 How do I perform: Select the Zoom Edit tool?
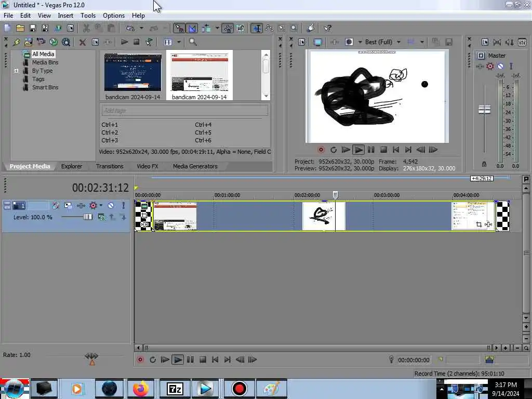click(x=294, y=28)
